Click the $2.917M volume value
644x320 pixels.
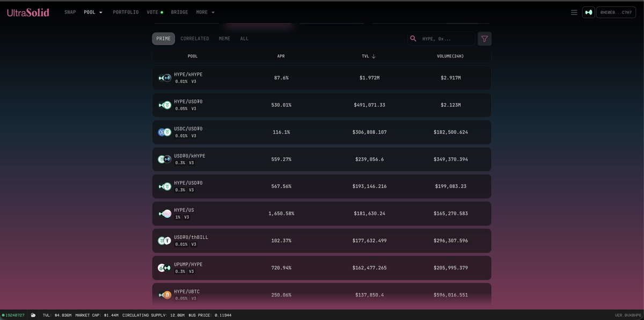(x=451, y=78)
